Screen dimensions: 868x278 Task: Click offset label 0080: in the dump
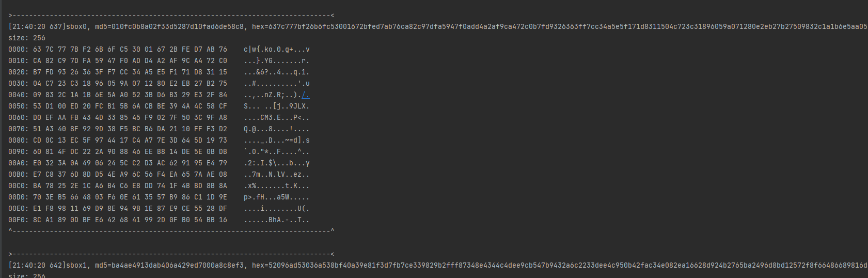(19, 141)
